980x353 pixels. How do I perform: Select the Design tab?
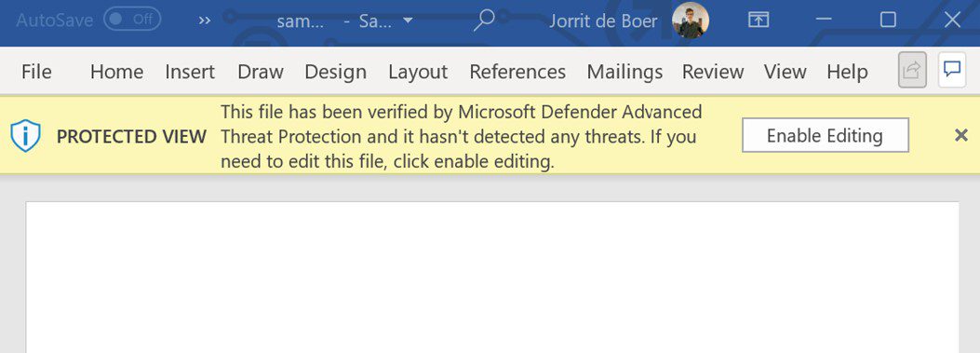[336, 72]
